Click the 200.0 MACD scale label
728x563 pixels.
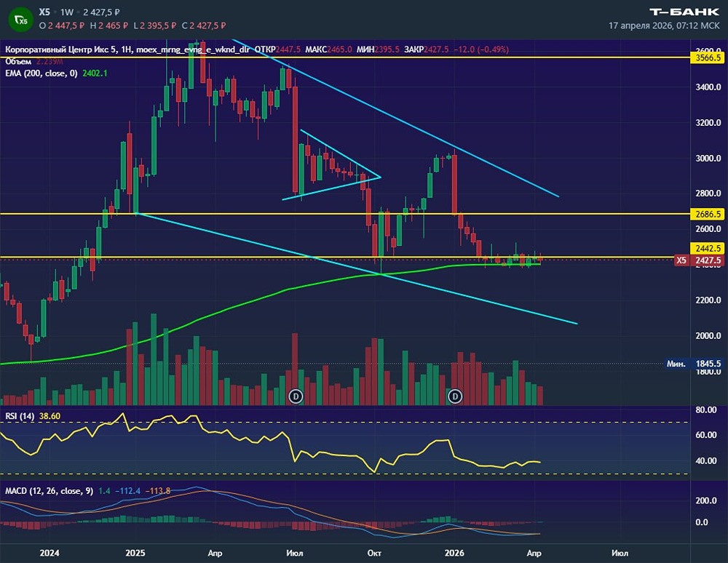705,500
